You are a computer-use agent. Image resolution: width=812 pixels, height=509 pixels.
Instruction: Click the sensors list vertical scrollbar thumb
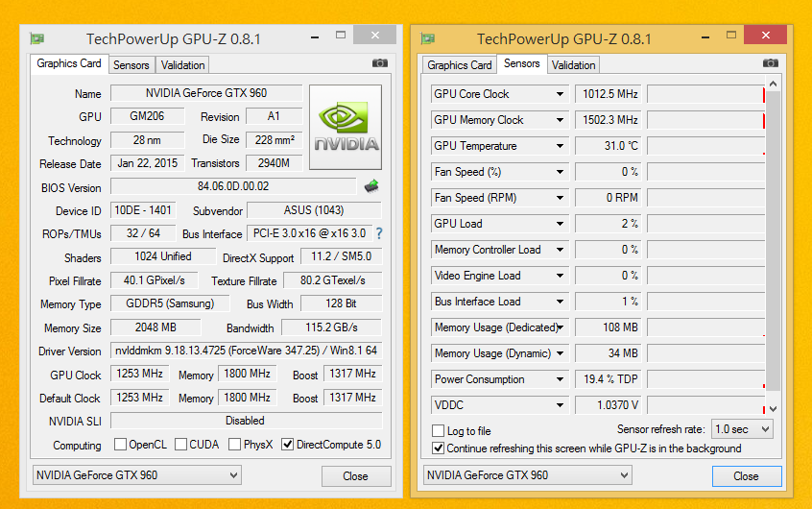click(774, 241)
